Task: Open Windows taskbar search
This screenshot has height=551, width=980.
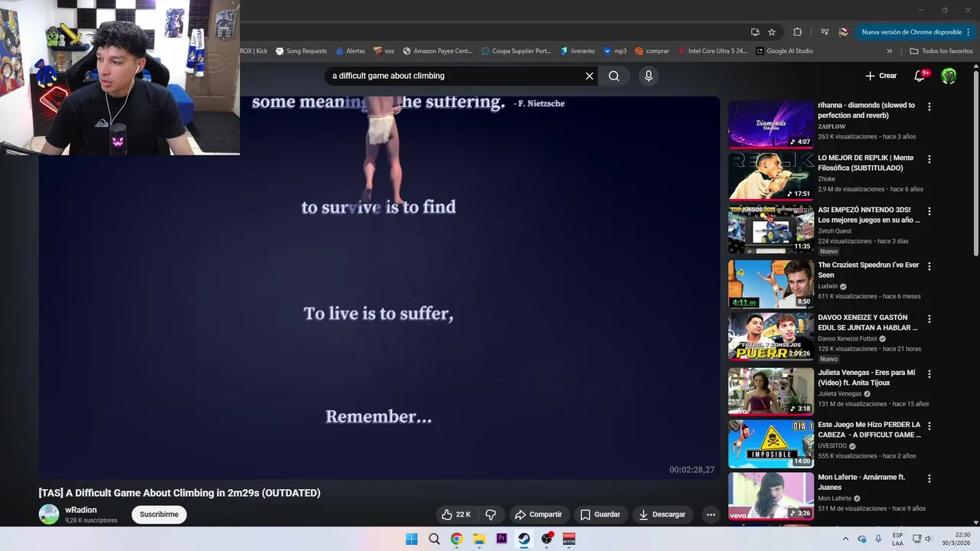Action: 434,539
